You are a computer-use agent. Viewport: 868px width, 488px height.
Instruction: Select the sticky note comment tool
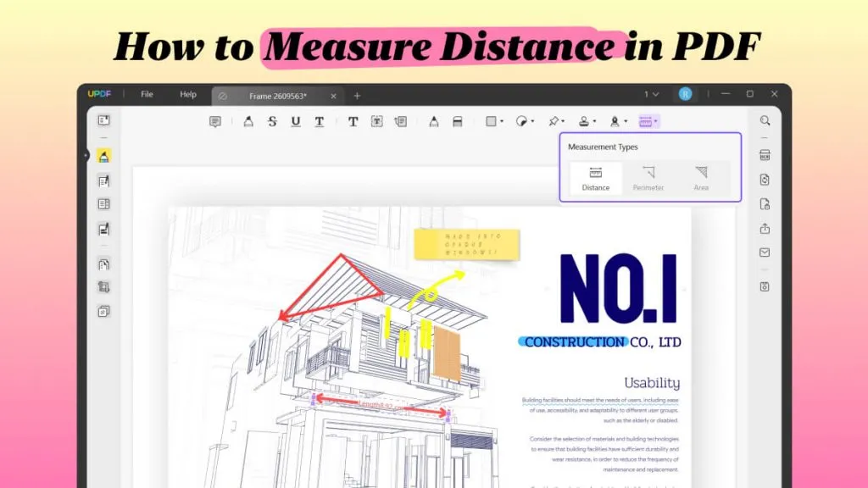pos(215,122)
